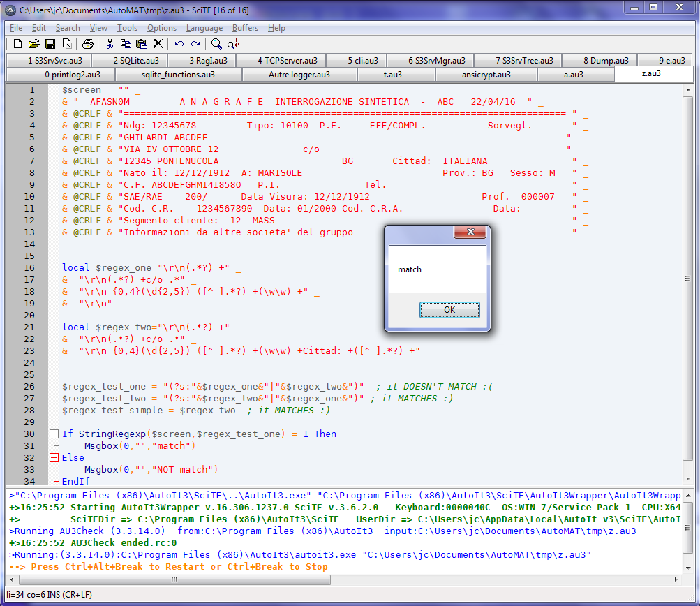This screenshot has height=606, width=700.
Task: Click the EndIf keyword on line 34
Action: (75, 481)
